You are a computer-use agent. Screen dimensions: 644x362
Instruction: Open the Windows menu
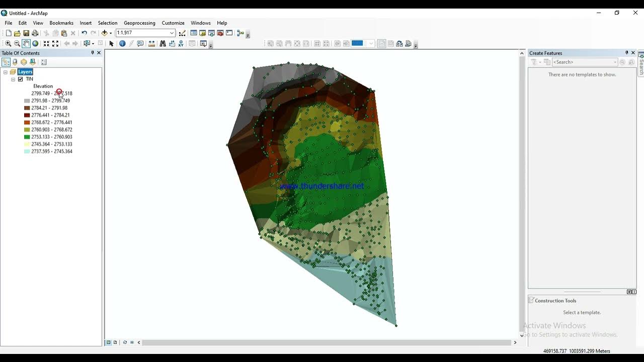(200, 23)
